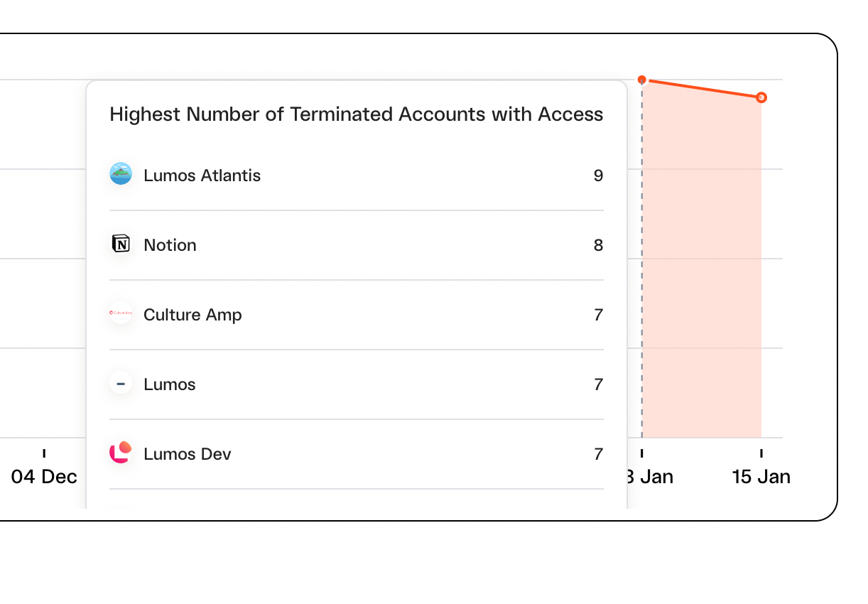
Task: Click the Lumos Atlantis island icon
Action: tap(121, 174)
